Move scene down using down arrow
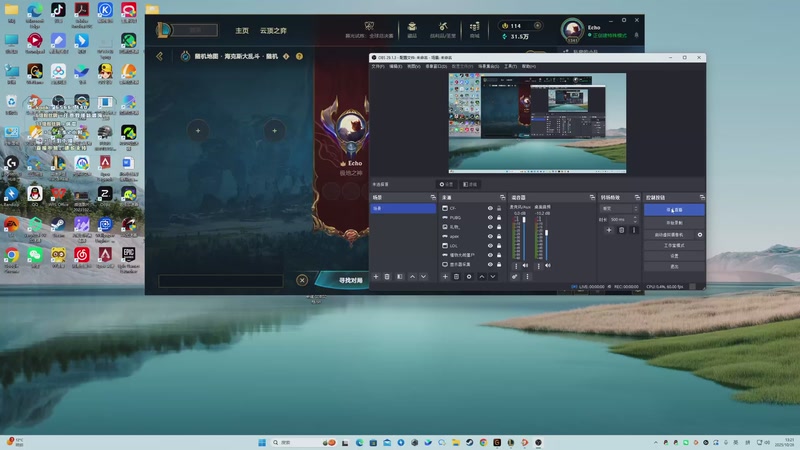 (x=423, y=277)
